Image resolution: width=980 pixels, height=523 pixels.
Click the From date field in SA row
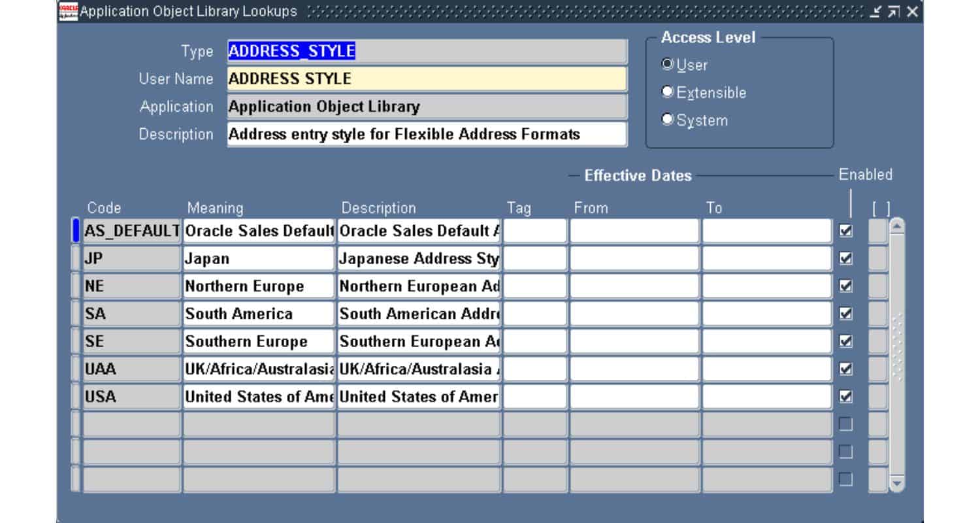click(x=634, y=314)
